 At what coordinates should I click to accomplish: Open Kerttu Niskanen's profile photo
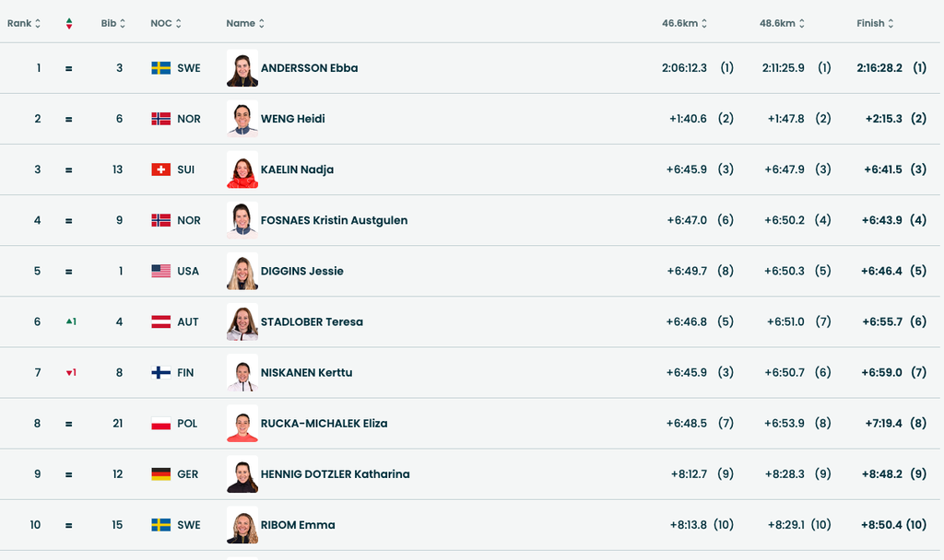coord(242,373)
